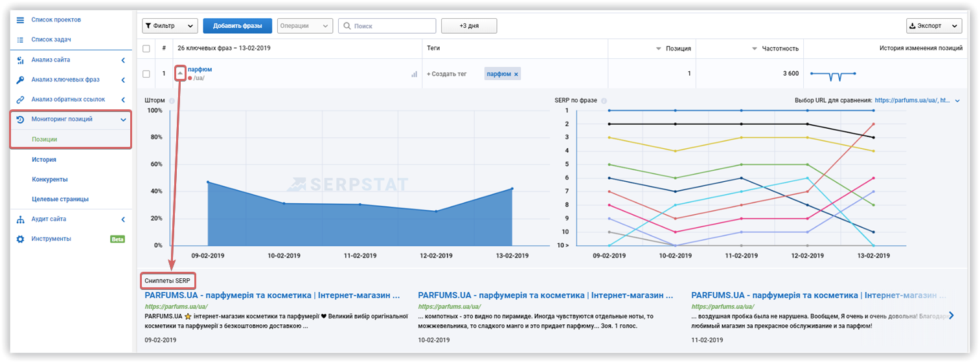Open the Фильтр dropdown
The height and width of the screenshot is (363, 980).
170,26
